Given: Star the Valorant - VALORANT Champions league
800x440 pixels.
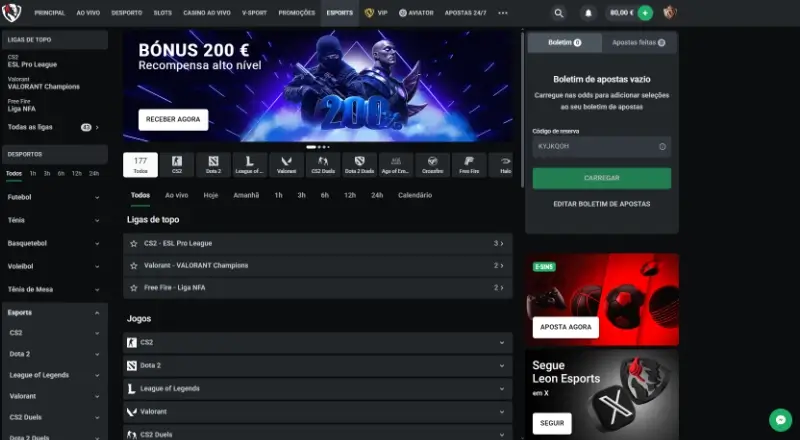Looking at the screenshot, I should (x=133, y=265).
